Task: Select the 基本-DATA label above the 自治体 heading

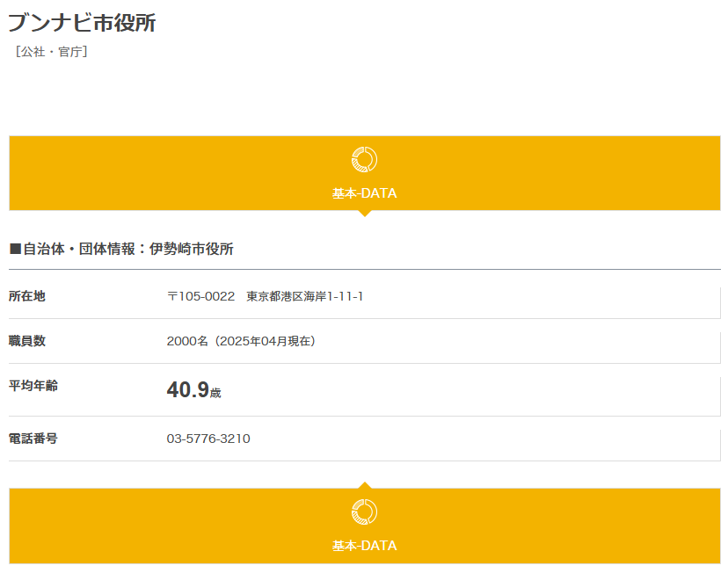Action: 364,193
